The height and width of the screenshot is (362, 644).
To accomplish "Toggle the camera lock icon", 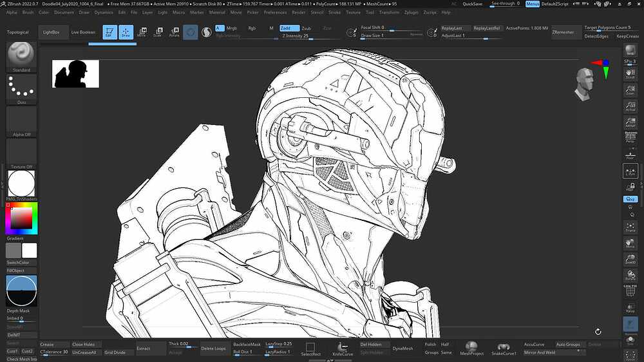I will [x=630, y=187].
